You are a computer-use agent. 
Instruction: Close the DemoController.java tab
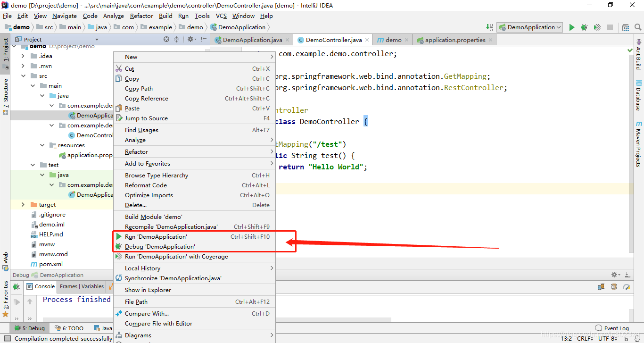coord(367,40)
